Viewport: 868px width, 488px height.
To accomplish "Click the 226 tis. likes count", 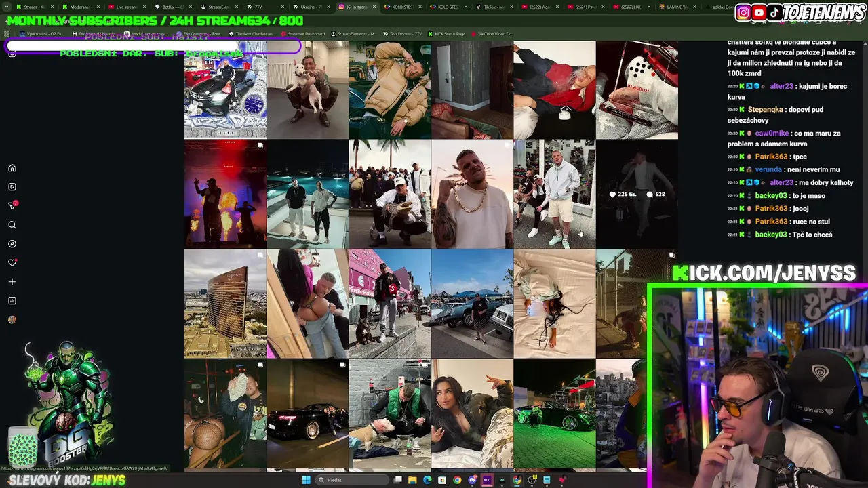I will click(x=623, y=195).
